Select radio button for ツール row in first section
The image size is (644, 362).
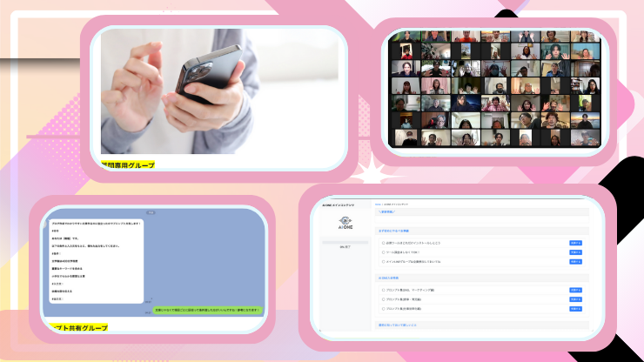pyautogui.click(x=384, y=252)
